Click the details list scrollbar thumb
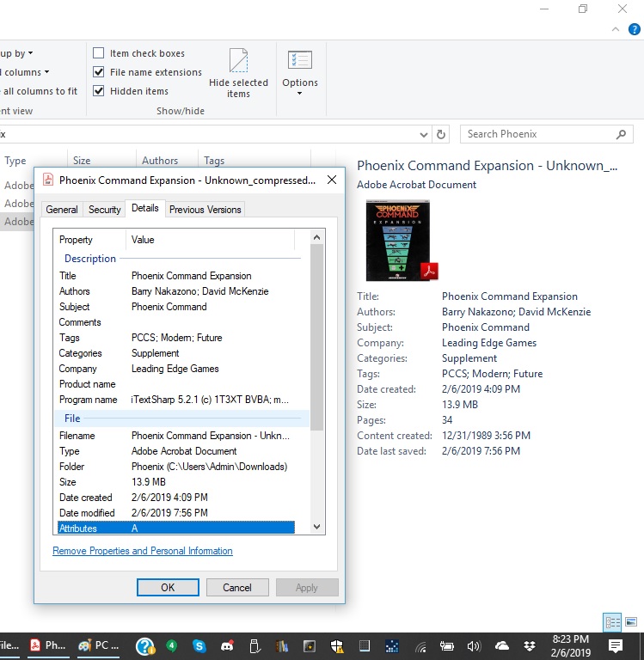The width and height of the screenshot is (644, 660). coord(316,337)
